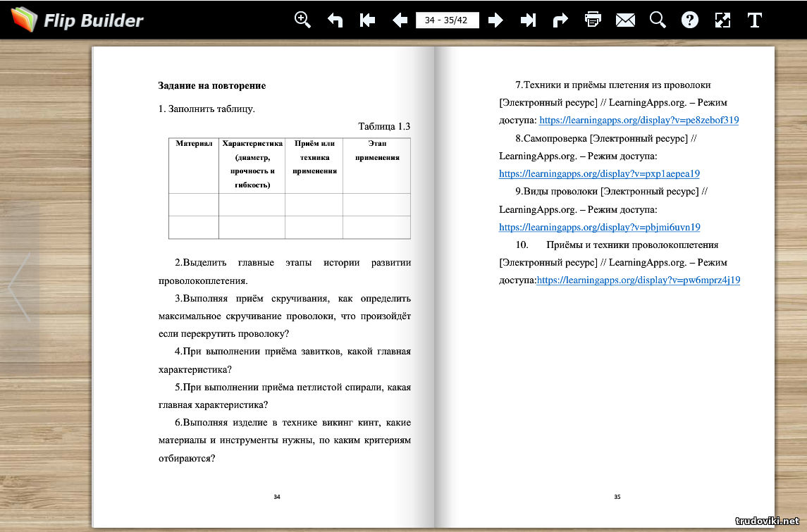The width and height of the screenshot is (807, 532).
Task: Click page number 34 at bottom
Action: pos(277,497)
